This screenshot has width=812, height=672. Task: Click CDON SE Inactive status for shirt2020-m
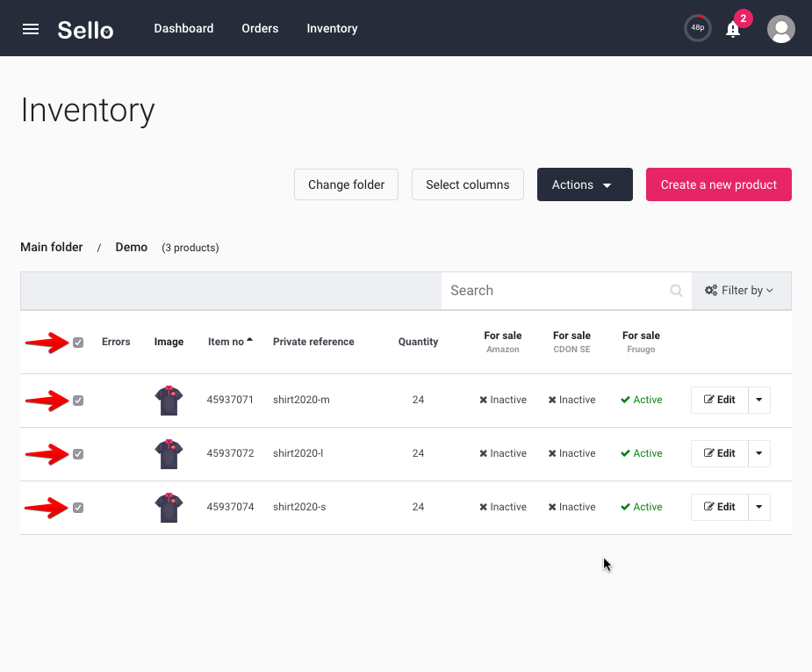pyautogui.click(x=571, y=400)
